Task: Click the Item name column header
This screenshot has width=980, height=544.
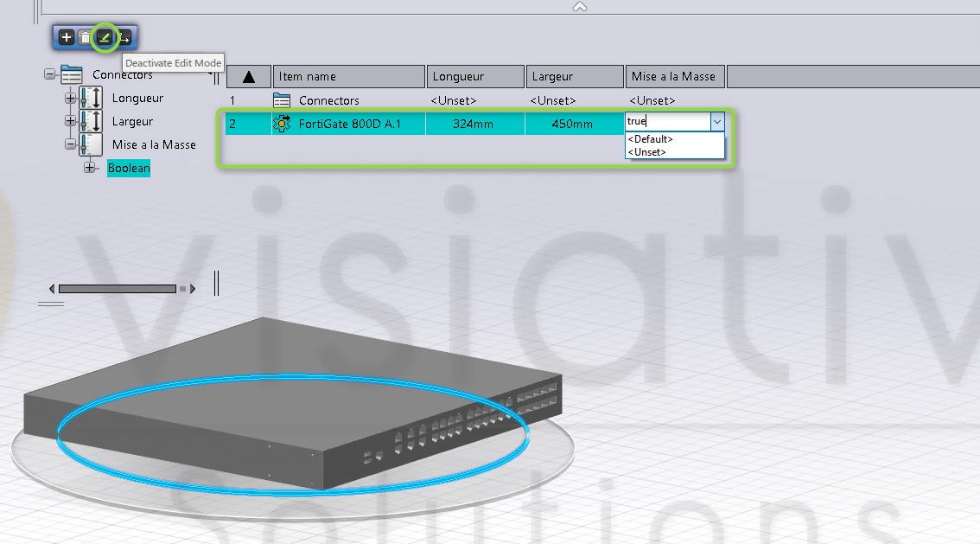Action: tap(349, 76)
